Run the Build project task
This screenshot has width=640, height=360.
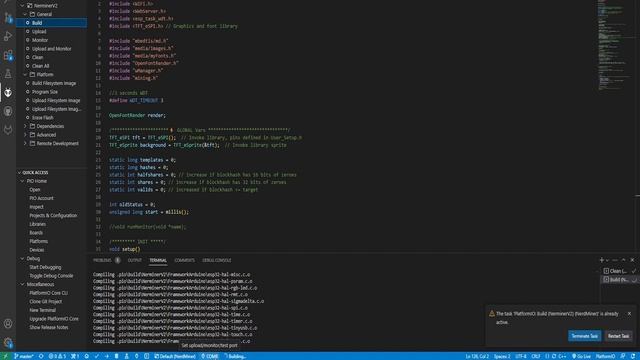pyautogui.click(x=51, y=23)
